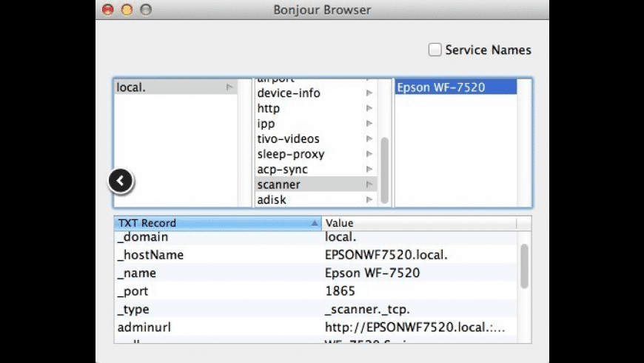Click the round back arrow button
Viewport: 644px width, 363px height.
[x=121, y=181]
